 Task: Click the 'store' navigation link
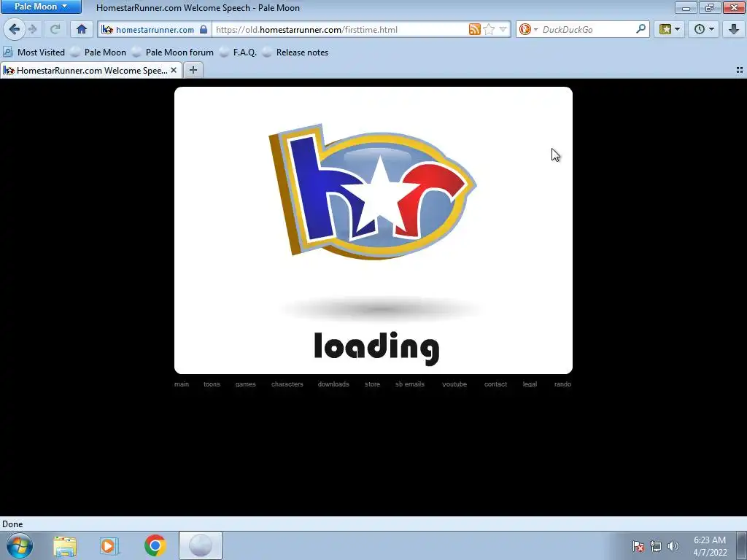pos(373,384)
